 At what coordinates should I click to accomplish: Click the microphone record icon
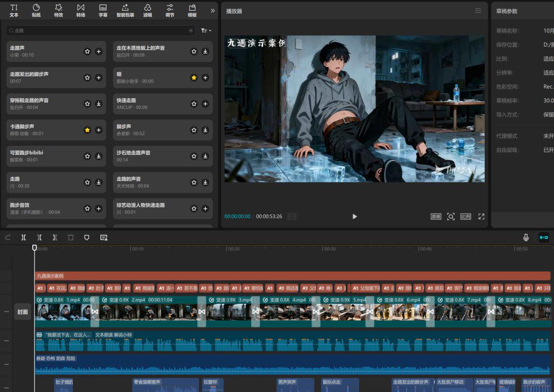pyautogui.click(x=526, y=237)
